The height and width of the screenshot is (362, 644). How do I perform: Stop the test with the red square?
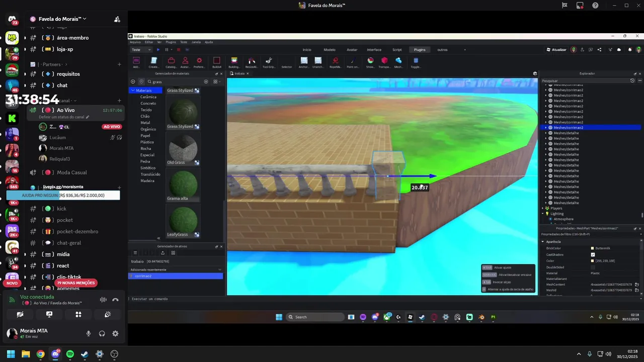[179, 50]
